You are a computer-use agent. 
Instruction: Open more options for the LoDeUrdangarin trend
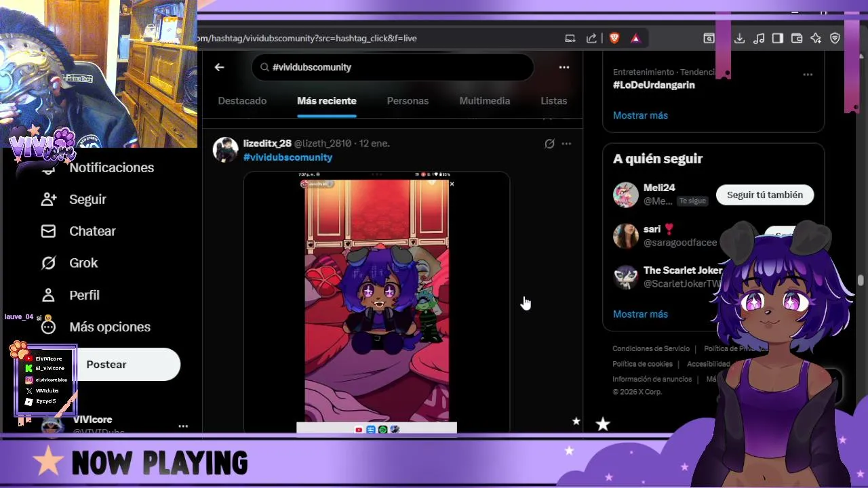pyautogui.click(x=808, y=75)
